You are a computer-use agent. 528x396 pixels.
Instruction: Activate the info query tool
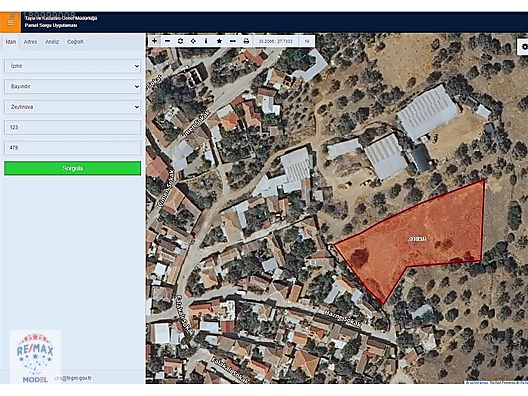[206, 41]
